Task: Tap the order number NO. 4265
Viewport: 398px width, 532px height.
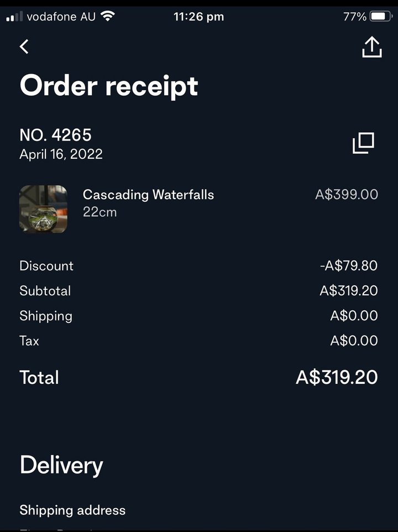Action: [56, 135]
